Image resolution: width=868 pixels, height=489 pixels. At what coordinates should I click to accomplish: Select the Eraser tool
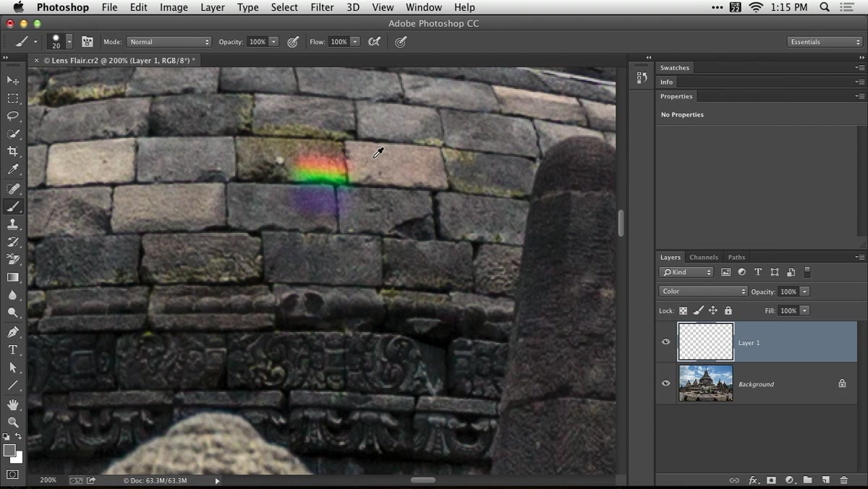pyautogui.click(x=13, y=259)
